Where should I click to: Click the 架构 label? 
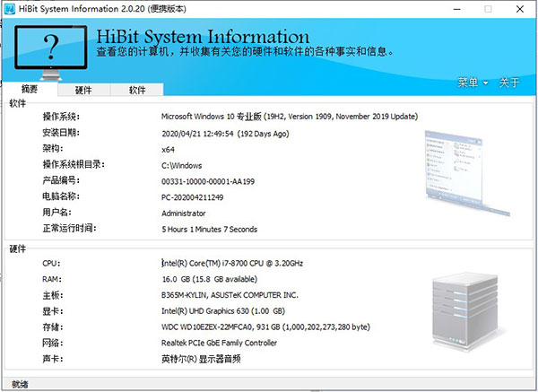click(53, 149)
